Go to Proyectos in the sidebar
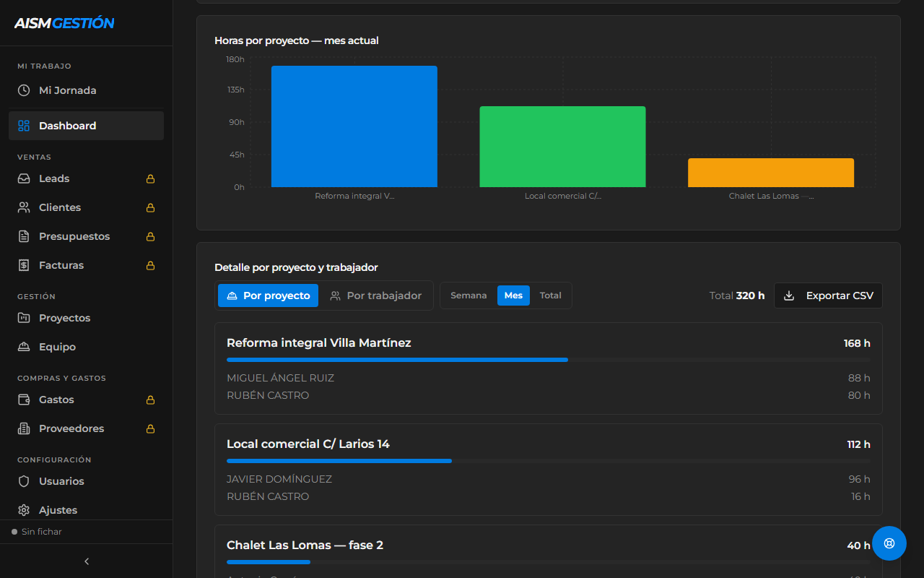Image resolution: width=924 pixels, height=578 pixels. point(87,318)
